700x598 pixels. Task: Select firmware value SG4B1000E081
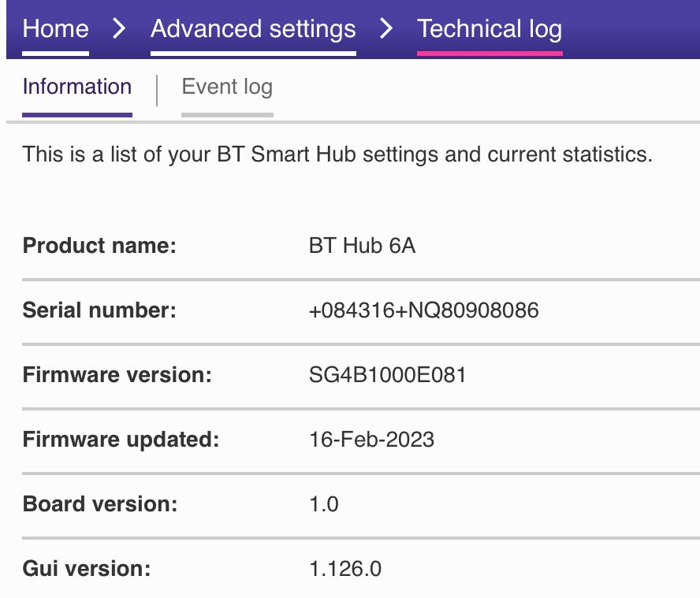click(387, 374)
